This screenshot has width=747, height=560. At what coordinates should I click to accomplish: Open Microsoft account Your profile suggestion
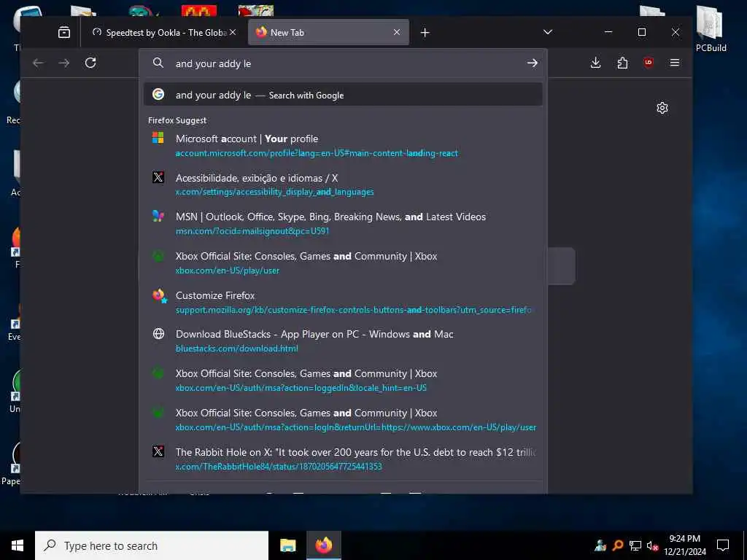(x=343, y=145)
